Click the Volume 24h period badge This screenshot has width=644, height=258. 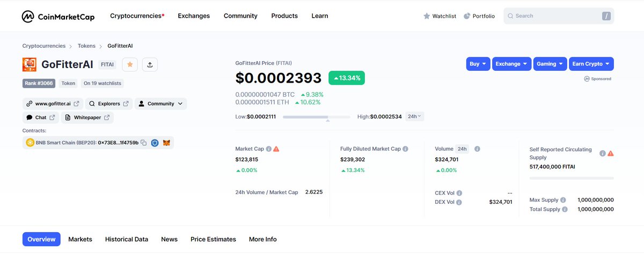point(462,149)
